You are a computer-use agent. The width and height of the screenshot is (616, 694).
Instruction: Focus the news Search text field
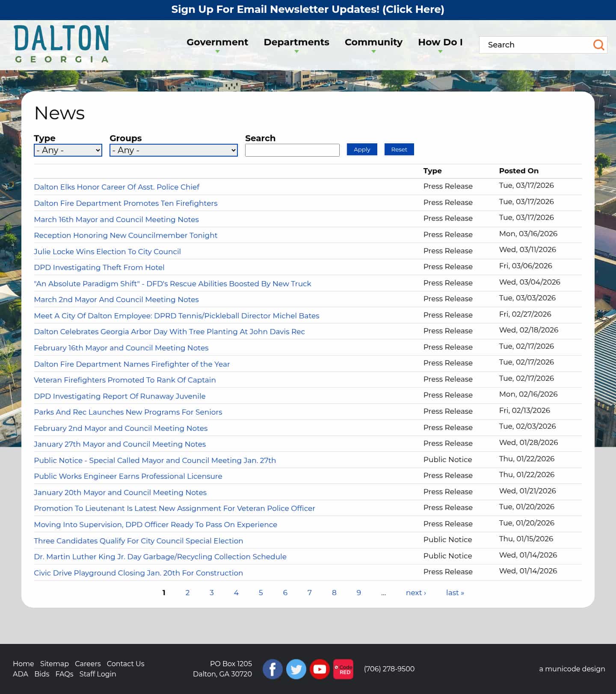[x=292, y=150]
